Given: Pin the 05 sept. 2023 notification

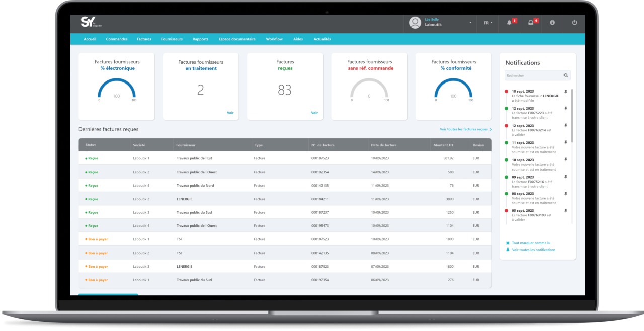Looking at the screenshot, I should coord(565,211).
